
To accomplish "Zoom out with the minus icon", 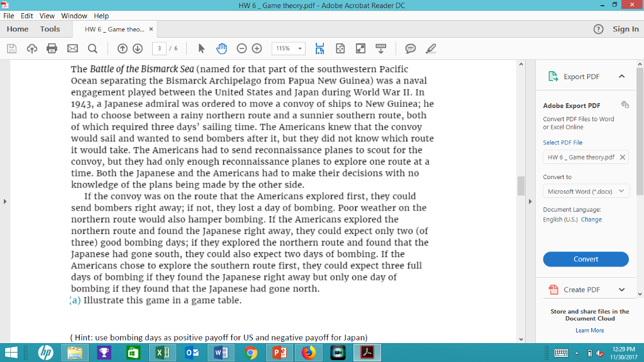I will click(241, 48).
